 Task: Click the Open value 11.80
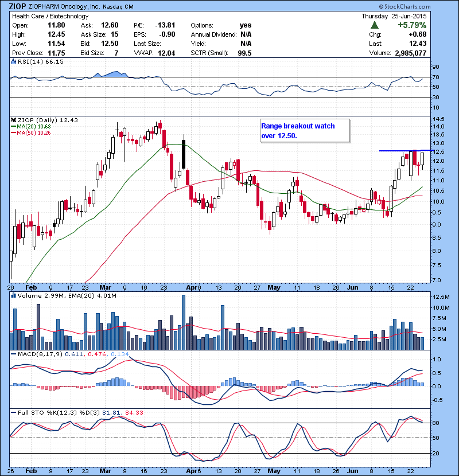[56, 25]
